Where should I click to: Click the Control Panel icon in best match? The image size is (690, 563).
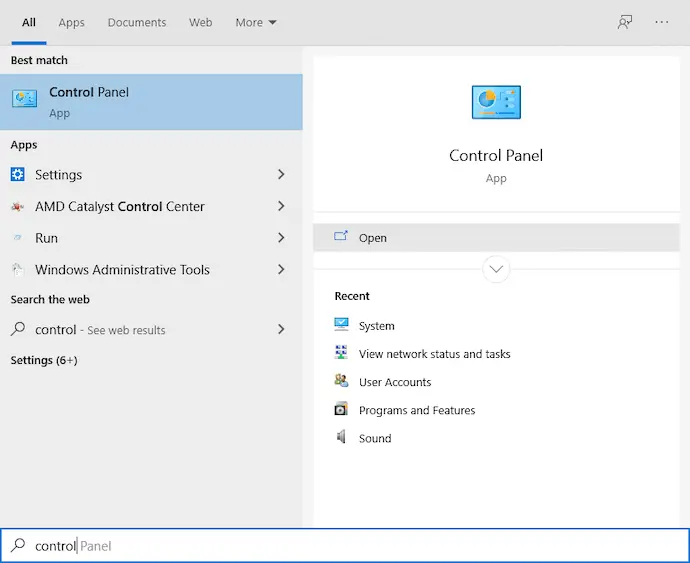(x=25, y=99)
